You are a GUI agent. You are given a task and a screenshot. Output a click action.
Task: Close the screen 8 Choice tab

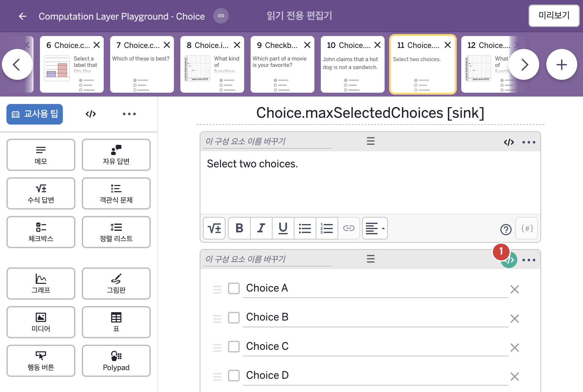237,45
